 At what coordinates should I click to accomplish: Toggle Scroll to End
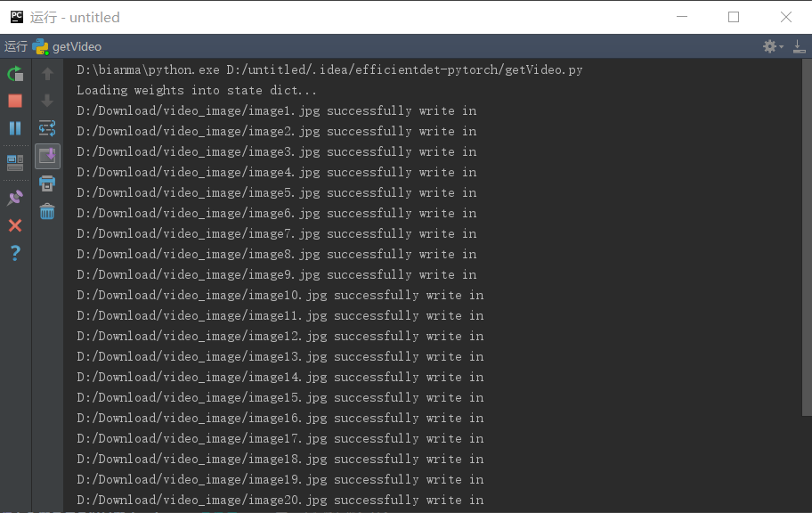(x=46, y=156)
